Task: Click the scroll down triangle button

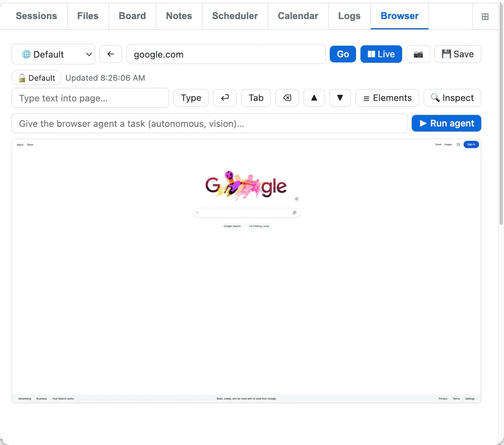Action: click(340, 98)
